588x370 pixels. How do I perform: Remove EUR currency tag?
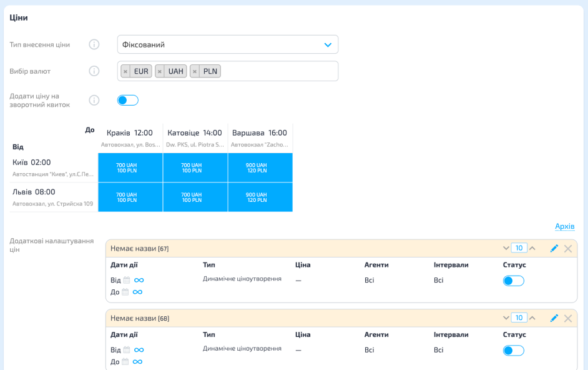pos(125,71)
